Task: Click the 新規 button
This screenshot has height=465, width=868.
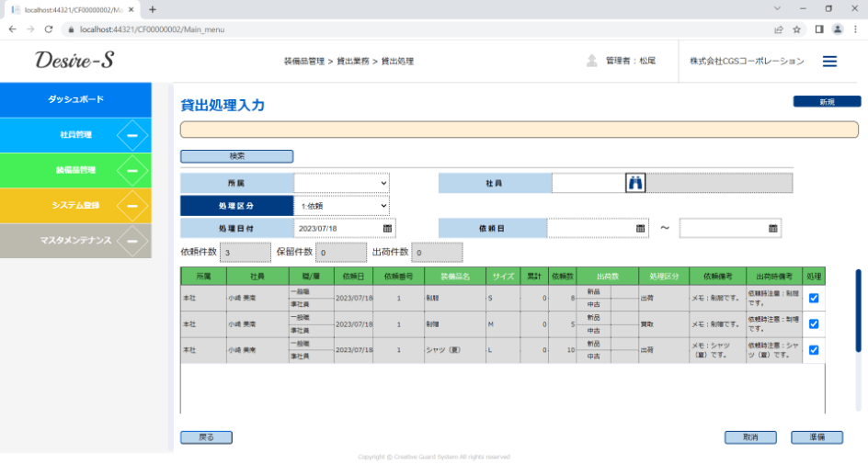Action: (827, 101)
